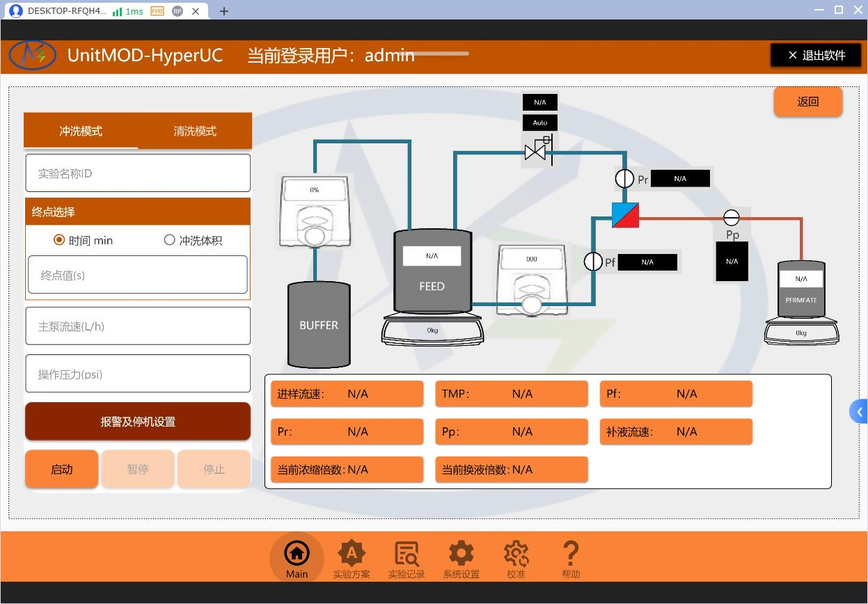Viewport: 868px width, 604px height.
Task: Click the 当前换液倍数 readout
Action: 512,470
